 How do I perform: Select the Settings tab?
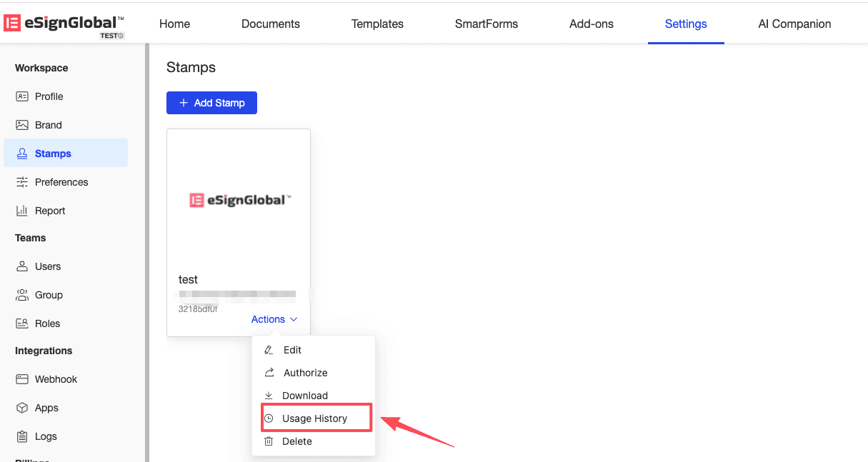click(686, 24)
